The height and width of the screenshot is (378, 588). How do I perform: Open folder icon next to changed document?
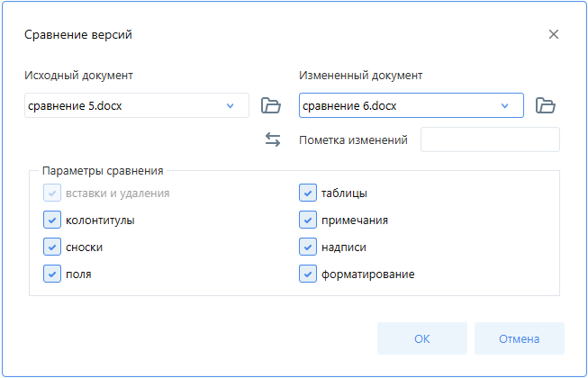[545, 105]
